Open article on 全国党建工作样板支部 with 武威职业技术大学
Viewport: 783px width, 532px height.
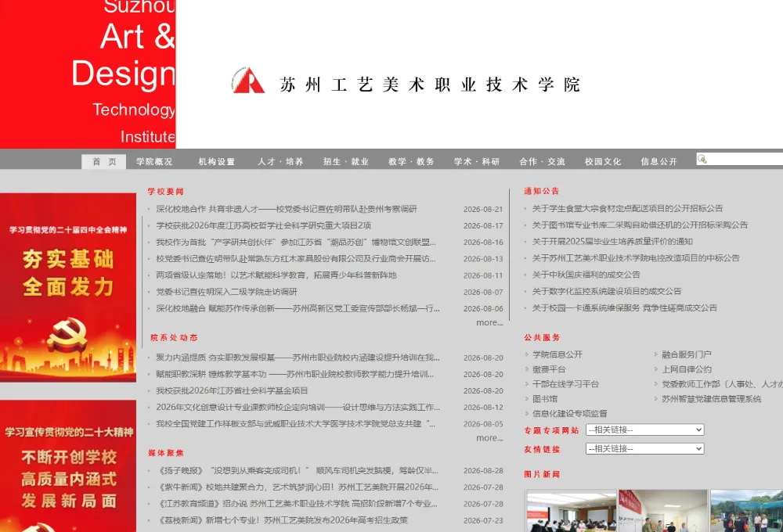(296, 424)
